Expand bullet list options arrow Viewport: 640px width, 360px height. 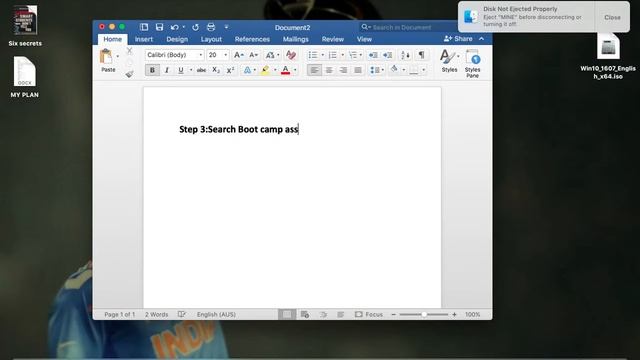coord(322,55)
